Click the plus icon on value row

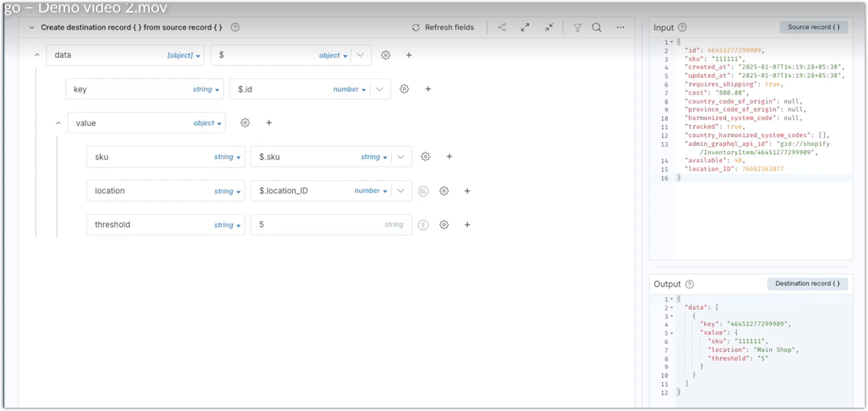click(x=269, y=123)
